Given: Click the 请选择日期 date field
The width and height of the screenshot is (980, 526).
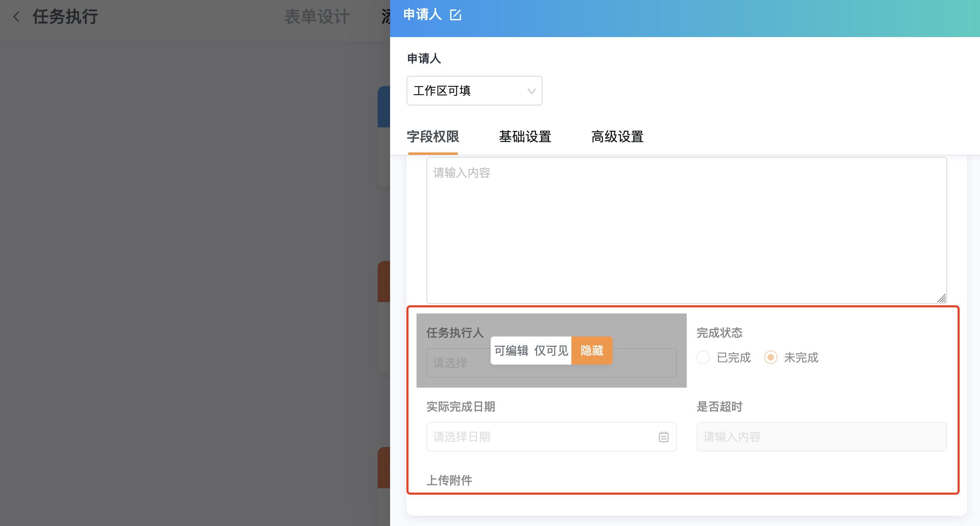Looking at the screenshot, I should [x=551, y=437].
